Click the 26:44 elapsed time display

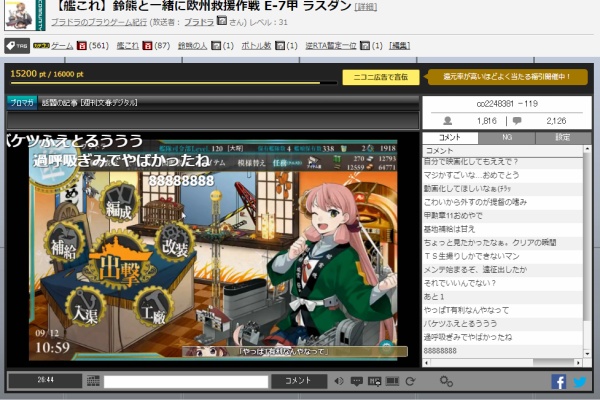pyautogui.click(x=45, y=381)
